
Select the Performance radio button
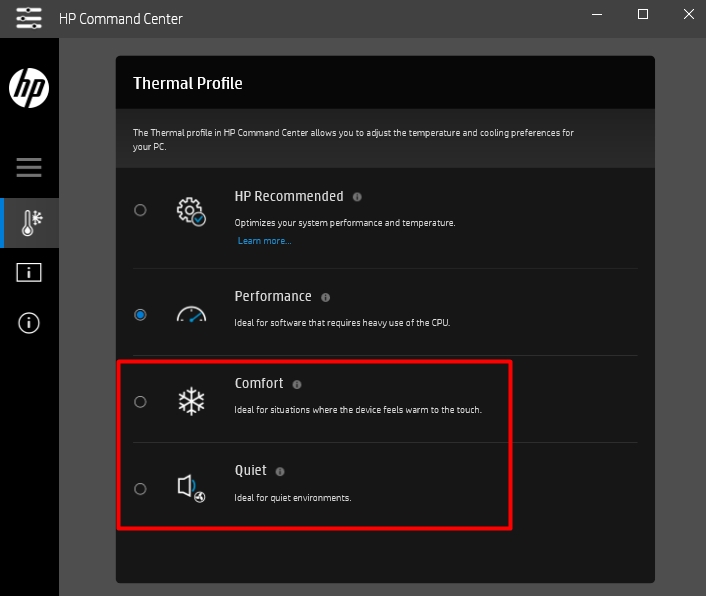[140, 315]
